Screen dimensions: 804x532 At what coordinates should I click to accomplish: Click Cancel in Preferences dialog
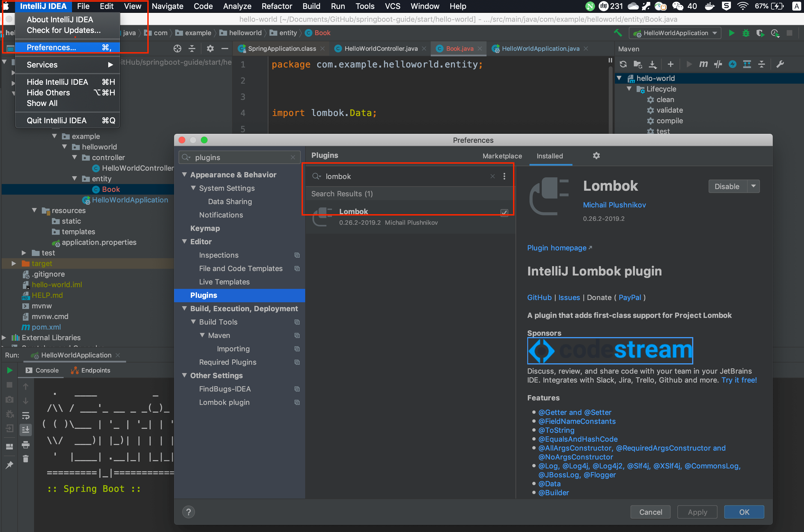click(650, 512)
